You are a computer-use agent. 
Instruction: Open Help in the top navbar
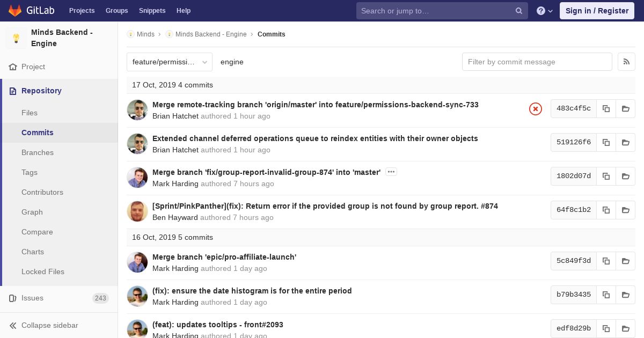[x=184, y=11]
